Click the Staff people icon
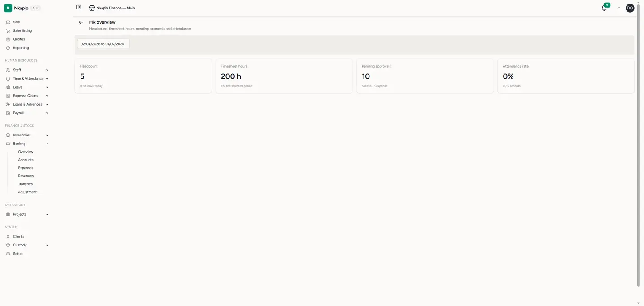 (8, 70)
